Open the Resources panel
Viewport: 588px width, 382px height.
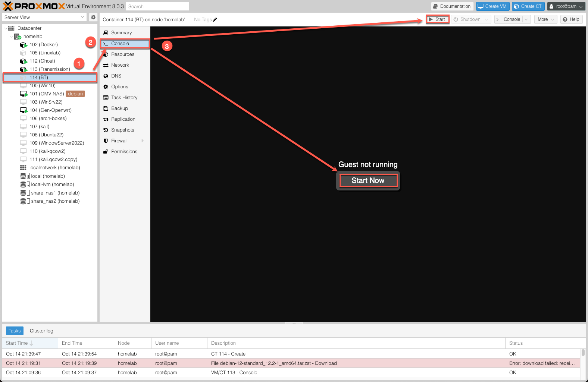pos(125,54)
